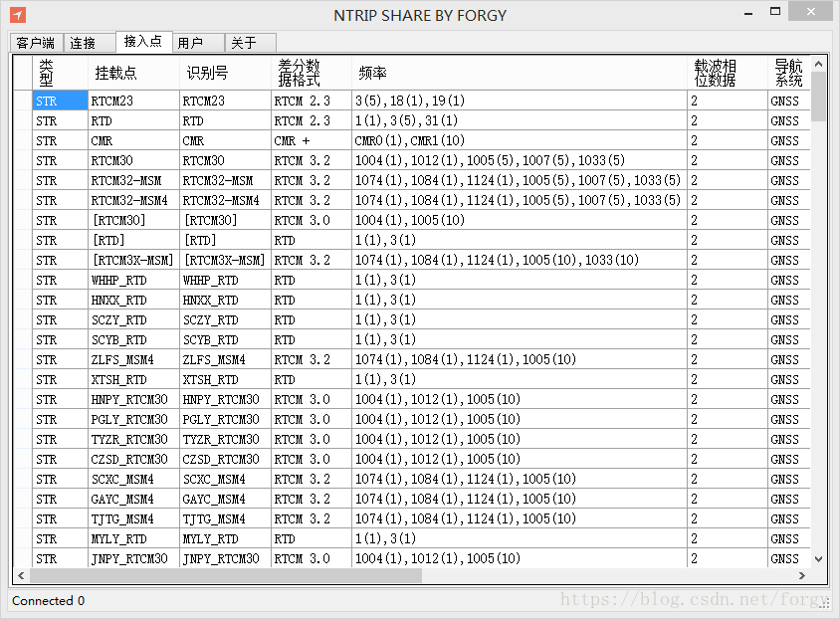This screenshot has height=619, width=840.
Task: Open the 用户 tab
Action: coord(198,43)
